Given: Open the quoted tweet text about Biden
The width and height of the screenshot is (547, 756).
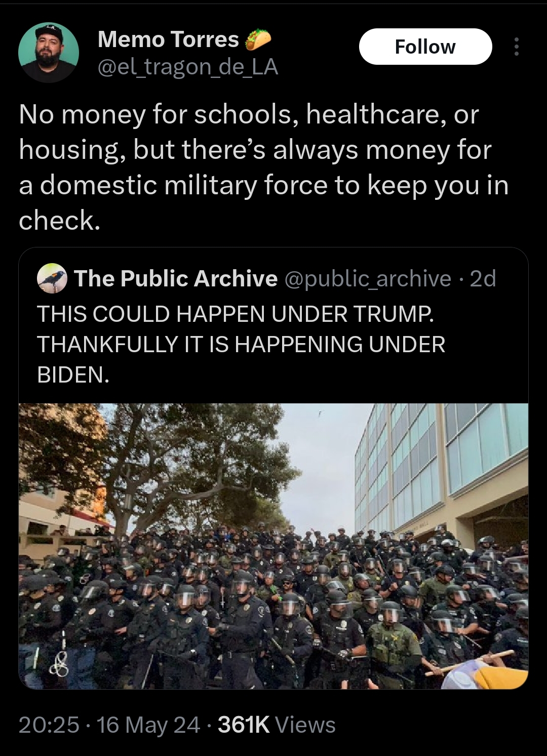Looking at the screenshot, I should coord(241,344).
